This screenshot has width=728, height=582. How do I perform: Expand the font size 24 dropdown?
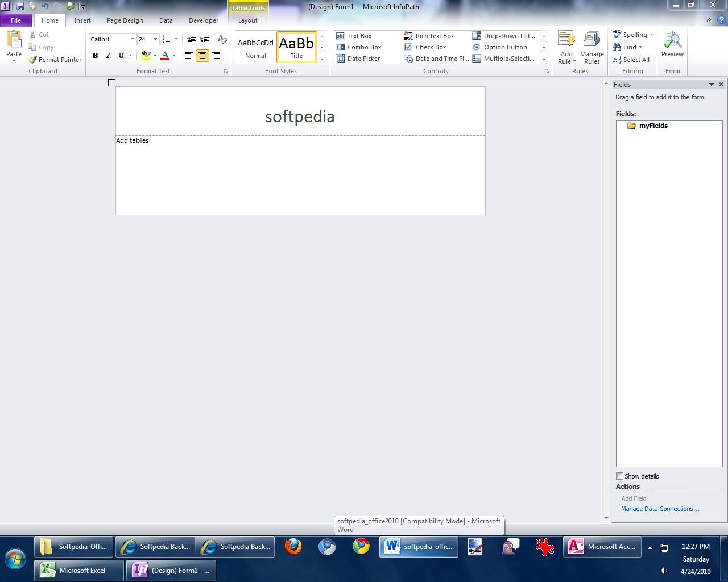pyautogui.click(x=155, y=39)
